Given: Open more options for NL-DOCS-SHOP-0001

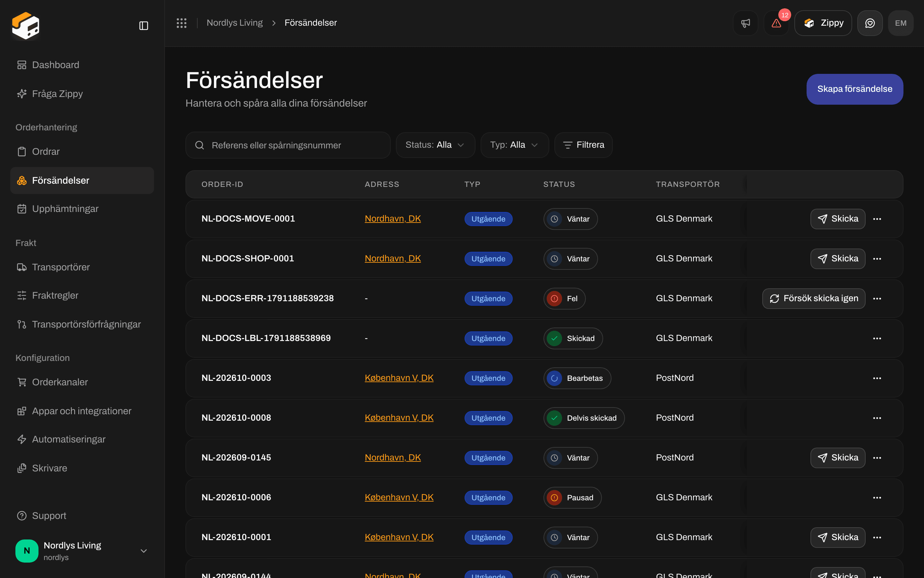Looking at the screenshot, I should [877, 259].
